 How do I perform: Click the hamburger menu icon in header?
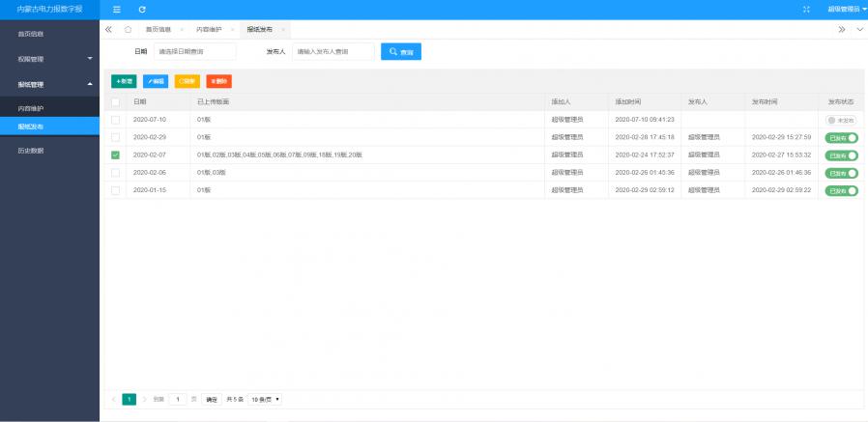(117, 9)
